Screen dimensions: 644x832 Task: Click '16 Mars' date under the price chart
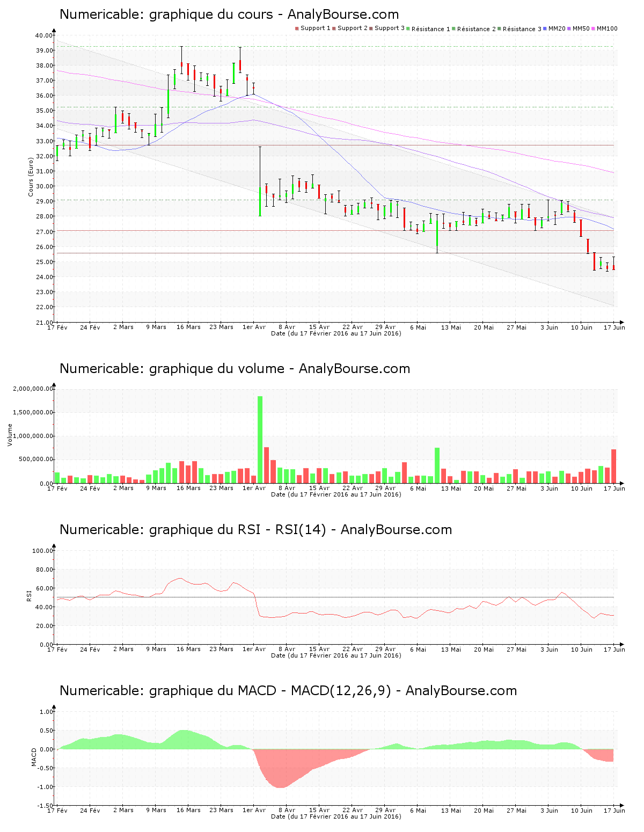click(x=188, y=327)
